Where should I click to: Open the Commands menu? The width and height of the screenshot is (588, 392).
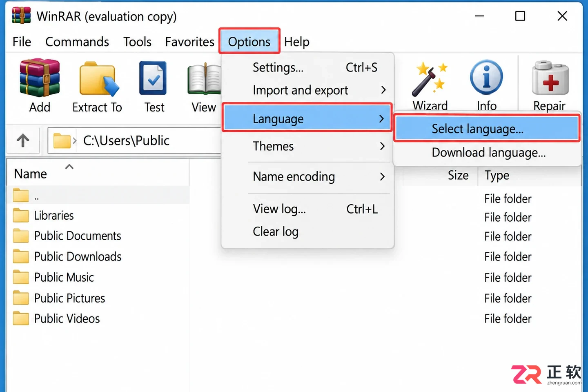pos(77,42)
